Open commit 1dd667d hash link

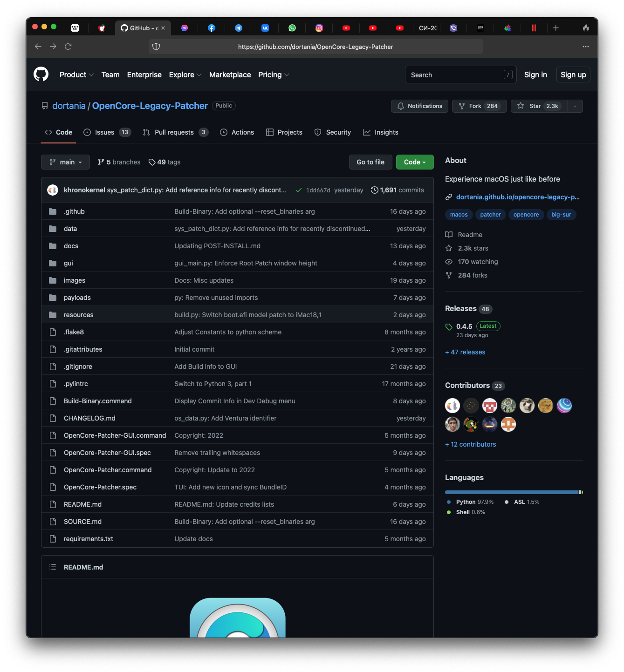[x=318, y=190]
